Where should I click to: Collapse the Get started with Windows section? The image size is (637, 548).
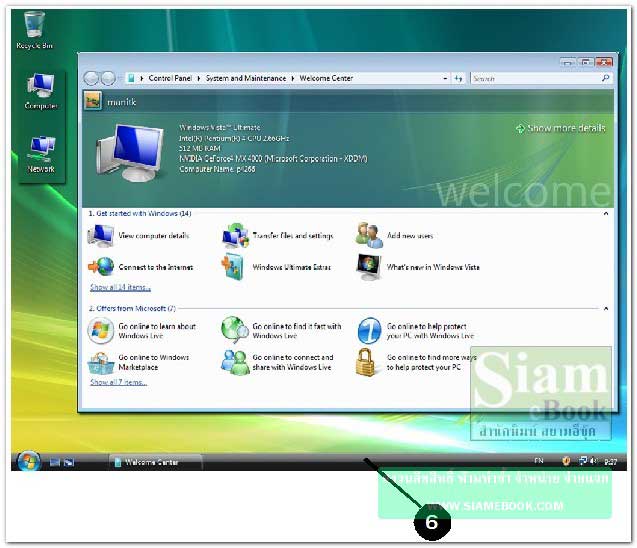(x=605, y=213)
